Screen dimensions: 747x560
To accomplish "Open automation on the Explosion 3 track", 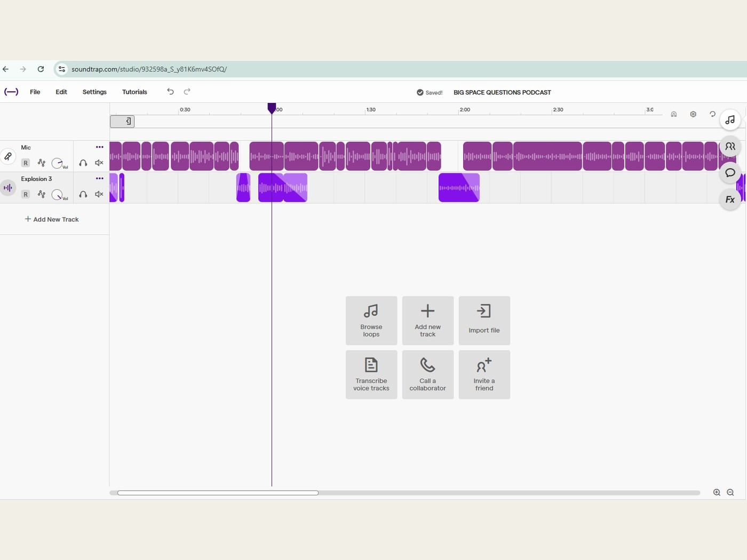I will (41, 194).
